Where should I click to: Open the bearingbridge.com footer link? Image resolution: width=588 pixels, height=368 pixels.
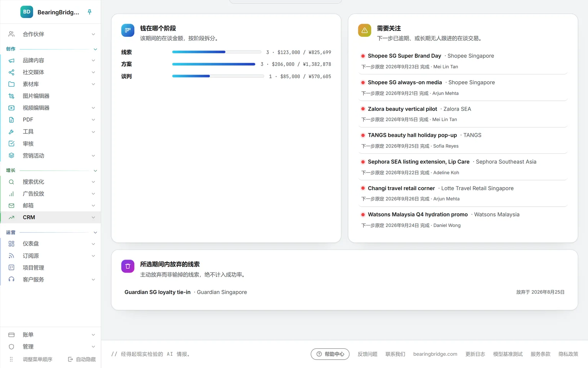435,354
